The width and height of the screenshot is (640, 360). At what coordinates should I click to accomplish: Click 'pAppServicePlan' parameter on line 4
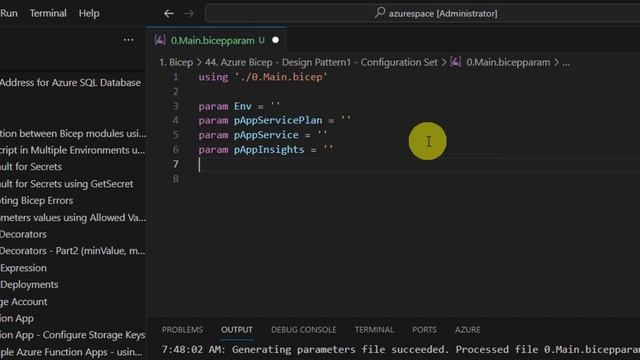tap(278, 120)
